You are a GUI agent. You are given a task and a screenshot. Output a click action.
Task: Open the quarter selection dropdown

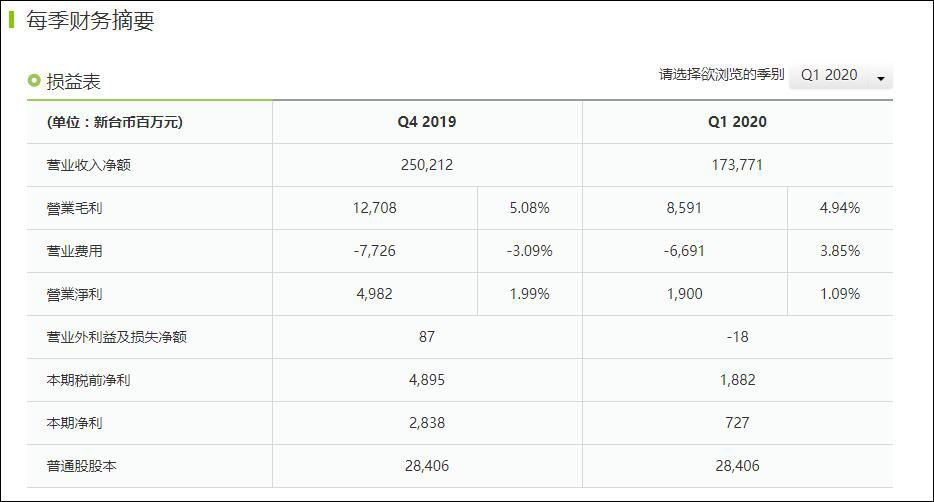pos(838,76)
